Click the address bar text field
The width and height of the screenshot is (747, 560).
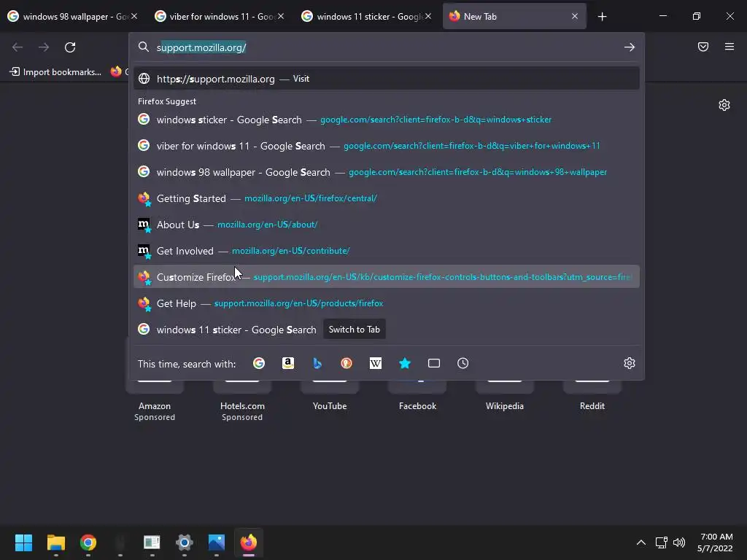click(386, 47)
